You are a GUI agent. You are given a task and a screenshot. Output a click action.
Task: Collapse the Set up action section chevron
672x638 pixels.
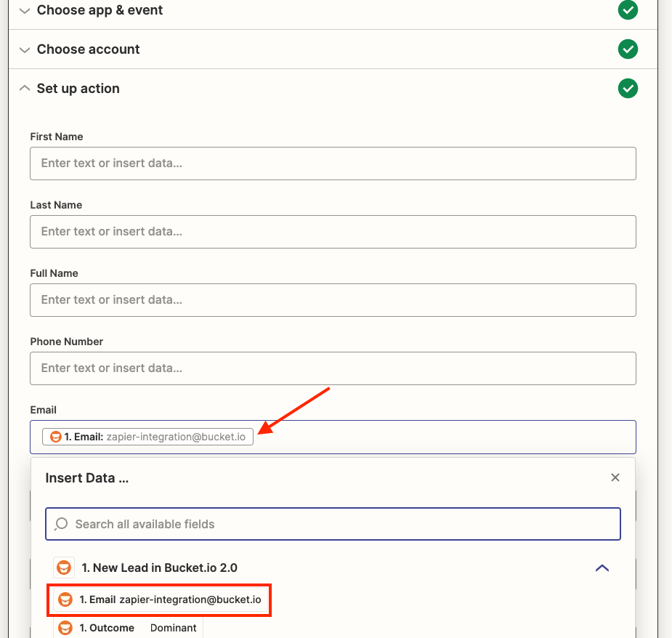25,89
